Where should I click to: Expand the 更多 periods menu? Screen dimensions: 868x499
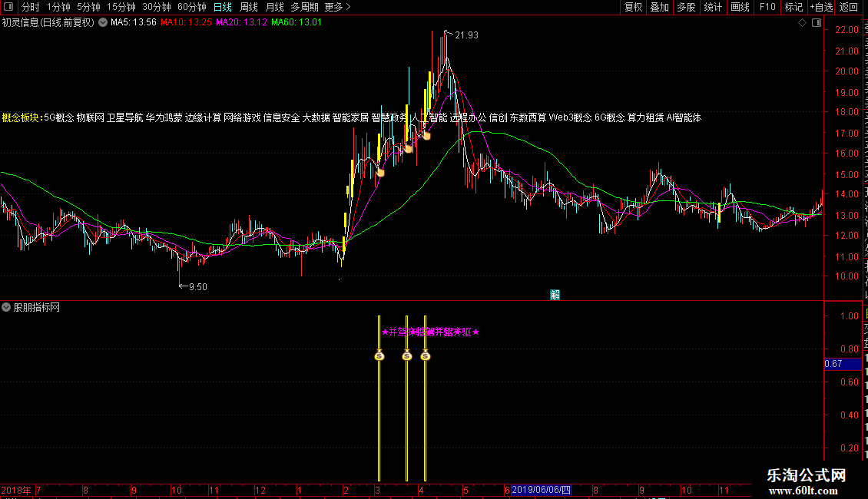[337, 7]
